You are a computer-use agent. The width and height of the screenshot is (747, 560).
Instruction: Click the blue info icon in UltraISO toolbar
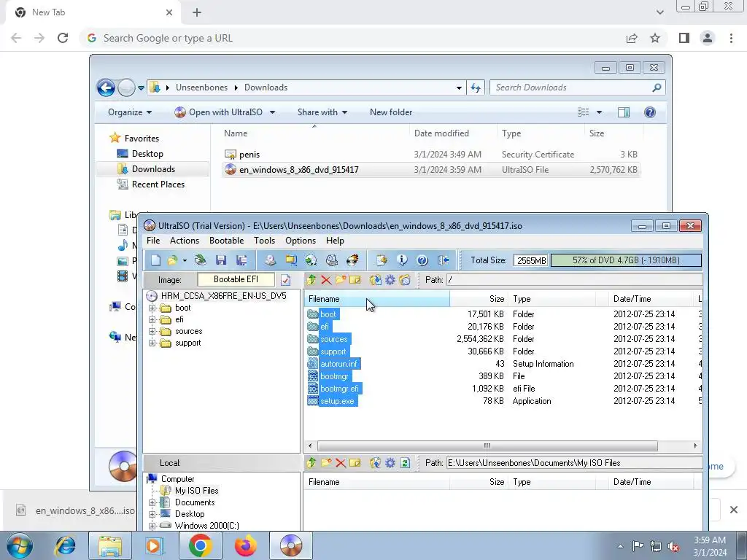click(402, 260)
